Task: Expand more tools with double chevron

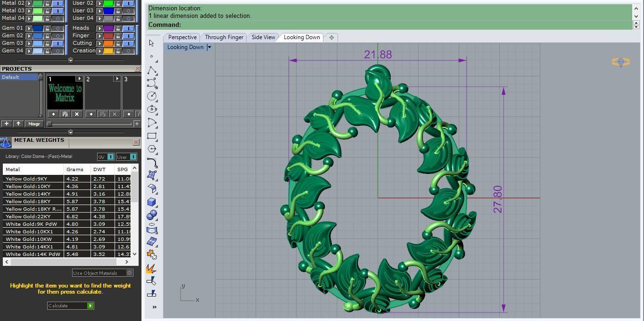Action: click(x=154, y=307)
